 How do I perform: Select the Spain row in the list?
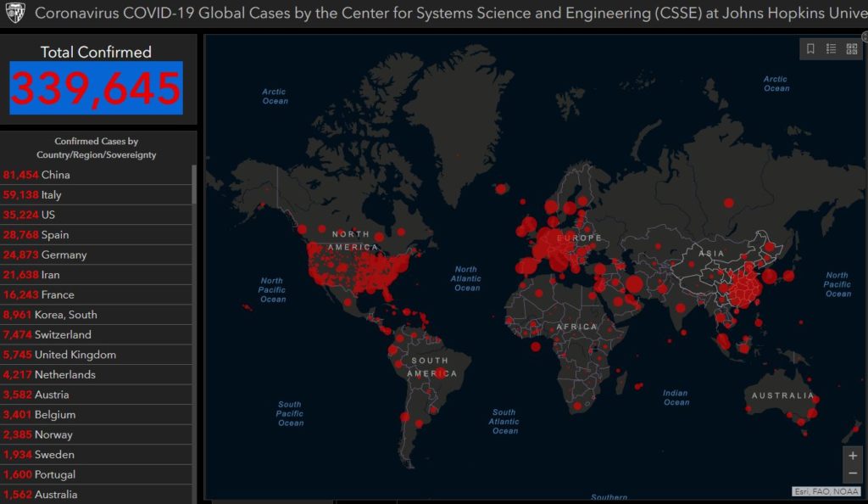coord(97,235)
